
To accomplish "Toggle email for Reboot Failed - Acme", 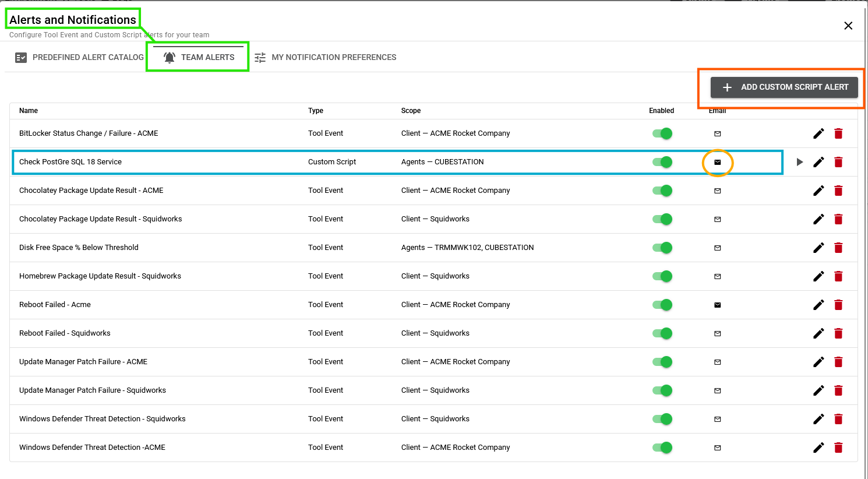I will 718,305.
